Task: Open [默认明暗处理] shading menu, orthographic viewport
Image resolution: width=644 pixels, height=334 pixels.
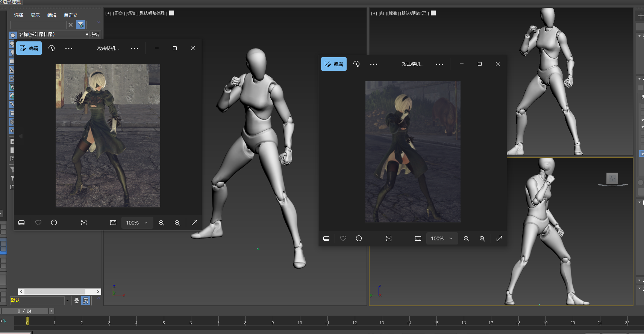Action: point(153,13)
